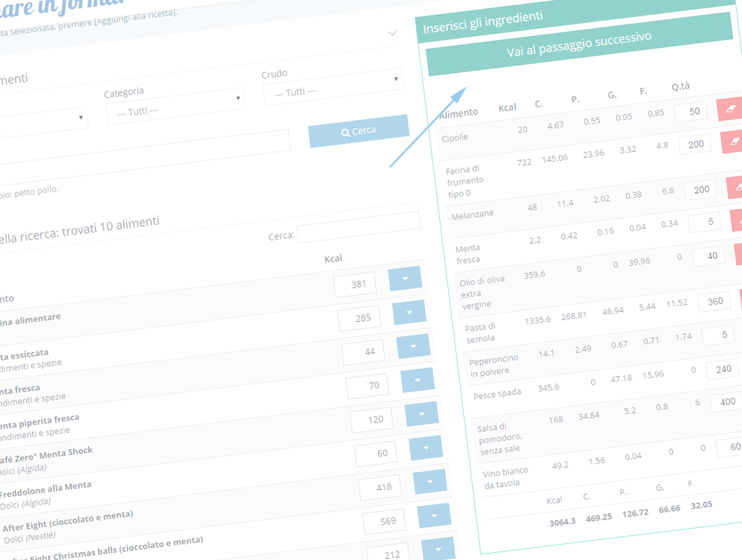Click the total calories value 3064.3
This screenshot has width=742, height=560.
(x=562, y=521)
